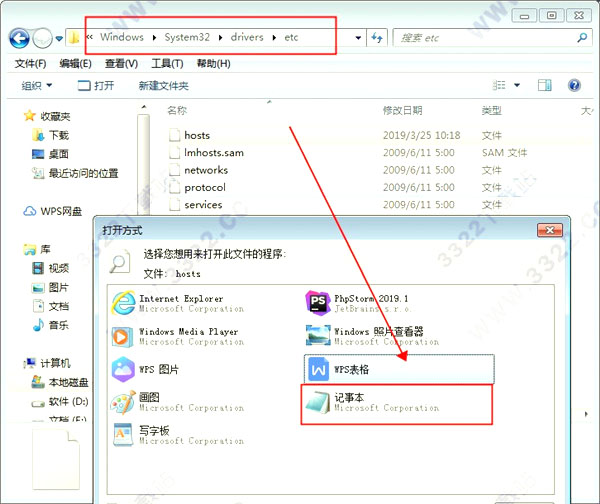Open the 查看(V) menu
The image size is (600, 504).
pyautogui.click(x=121, y=64)
